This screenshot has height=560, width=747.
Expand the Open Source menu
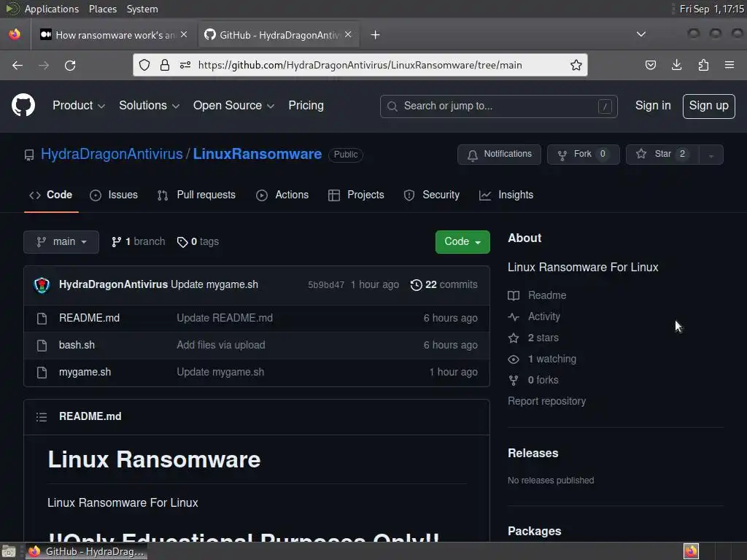coord(233,106)
